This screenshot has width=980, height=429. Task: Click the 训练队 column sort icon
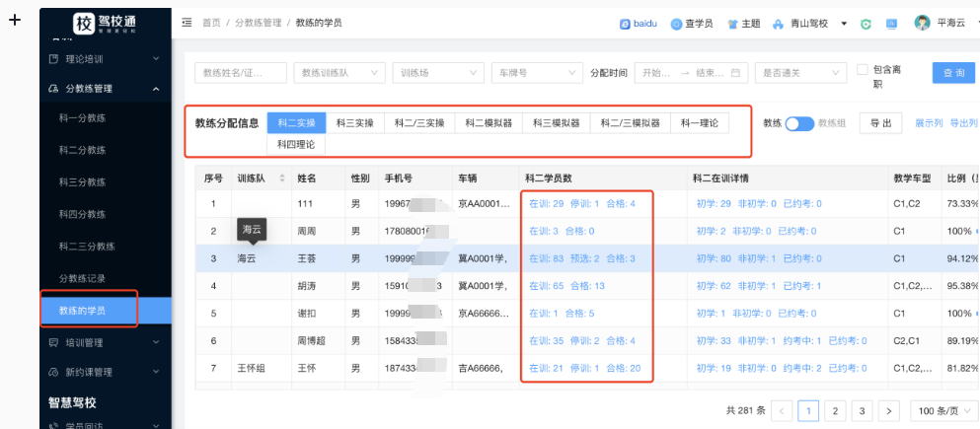[281, 179]
